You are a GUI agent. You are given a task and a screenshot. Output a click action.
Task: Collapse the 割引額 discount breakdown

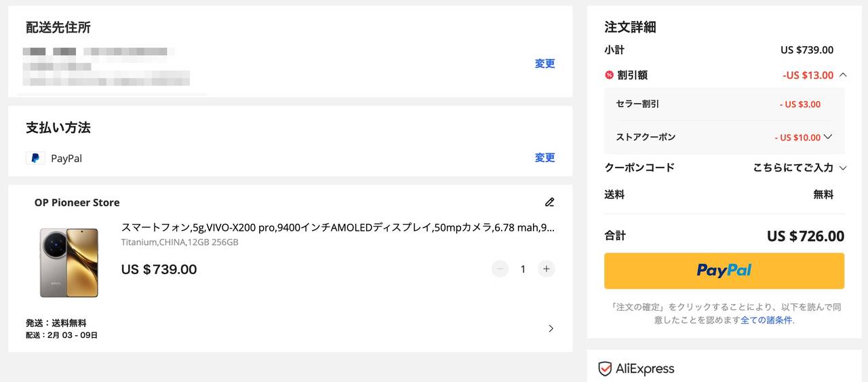coord(843,75)
